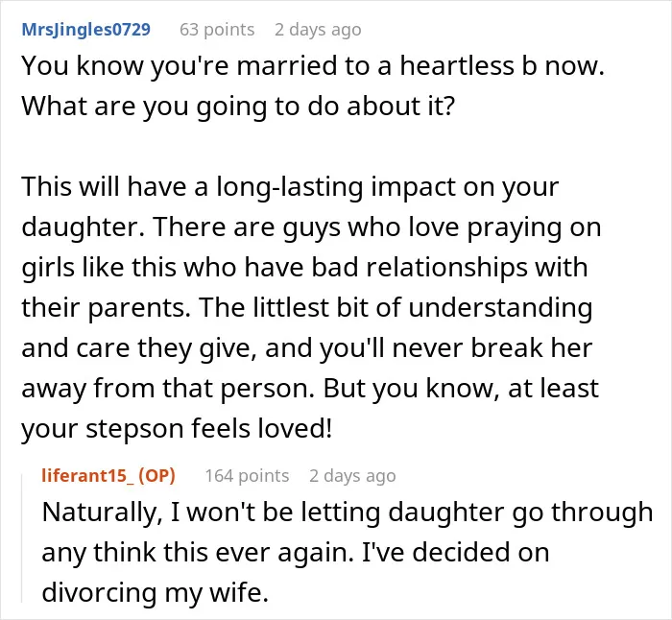Visit the liferant15_ profile link
Screen dimensions: 672x620
click(87, 476)
